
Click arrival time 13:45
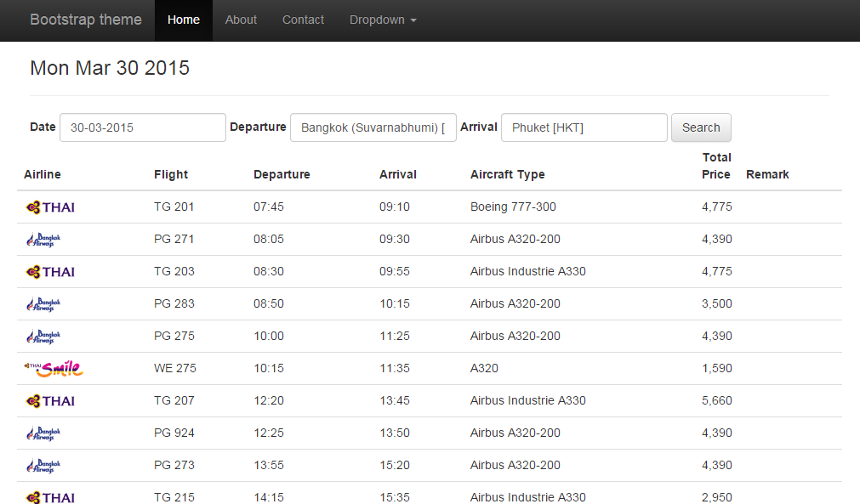395,400
